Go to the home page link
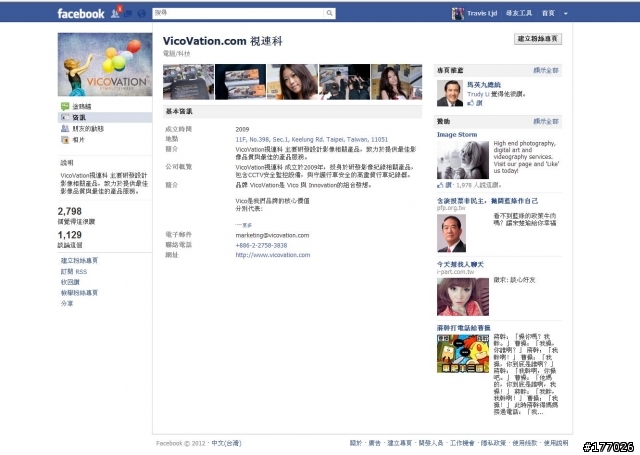Viewport: 640px width, 455px height. tap(548, 13)
